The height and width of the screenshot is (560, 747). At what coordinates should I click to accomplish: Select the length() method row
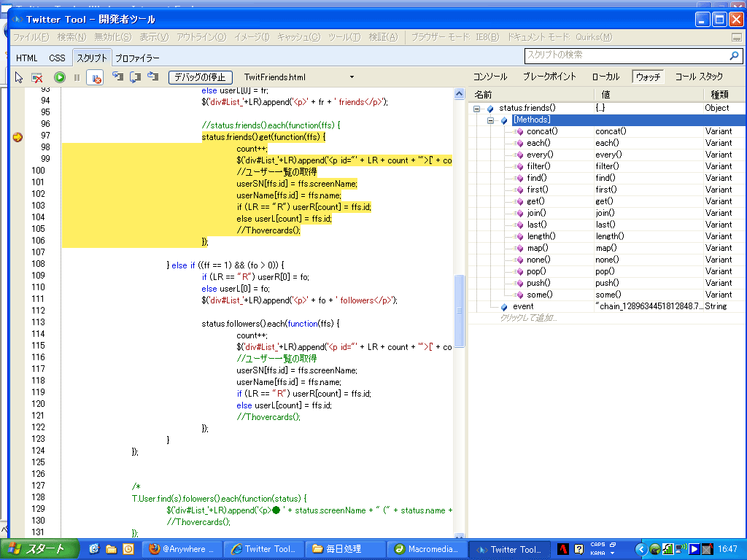tap(607, 237)
